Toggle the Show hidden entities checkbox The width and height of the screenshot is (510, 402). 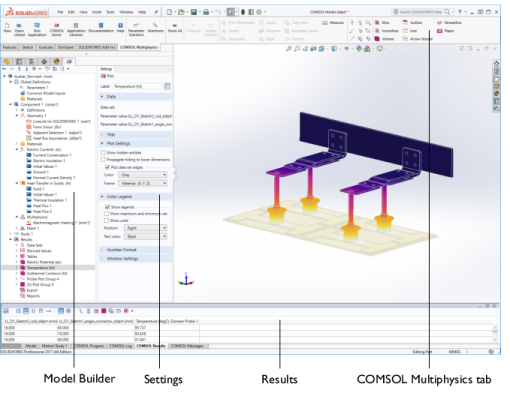103,153
